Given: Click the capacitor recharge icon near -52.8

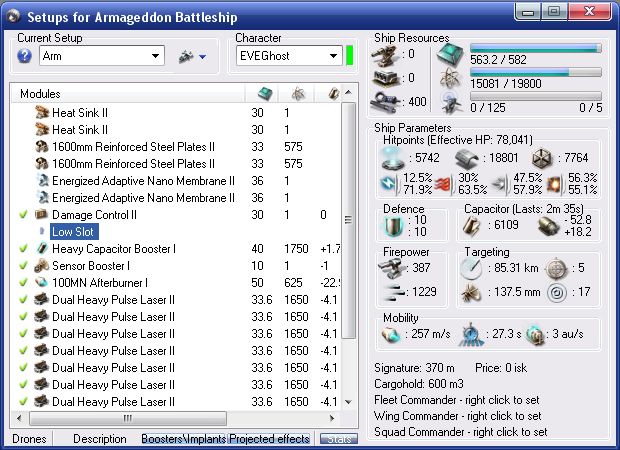Looking at the screenshot, I should [x=549, y=226].
